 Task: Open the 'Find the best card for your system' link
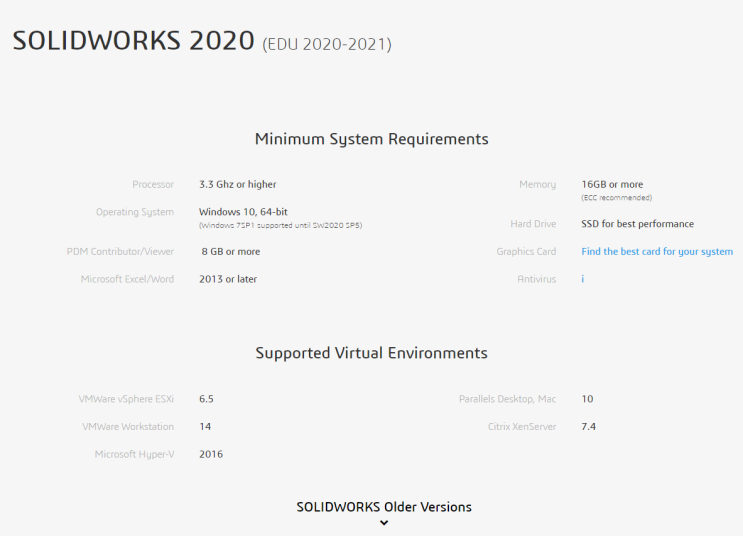[657, 252]
